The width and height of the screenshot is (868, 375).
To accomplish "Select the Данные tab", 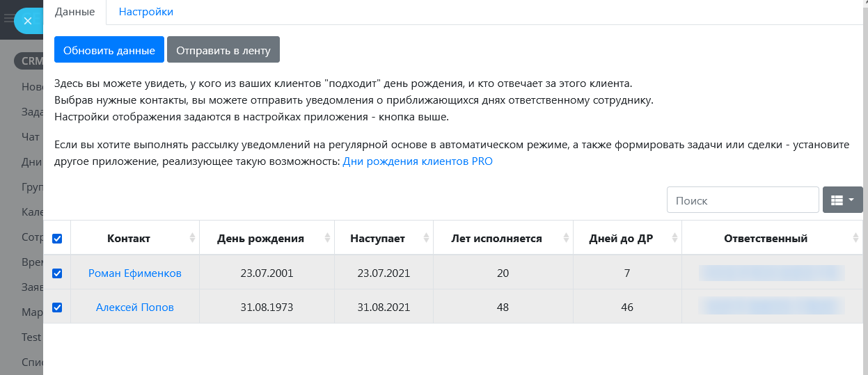I will click(x=74, y=12).
